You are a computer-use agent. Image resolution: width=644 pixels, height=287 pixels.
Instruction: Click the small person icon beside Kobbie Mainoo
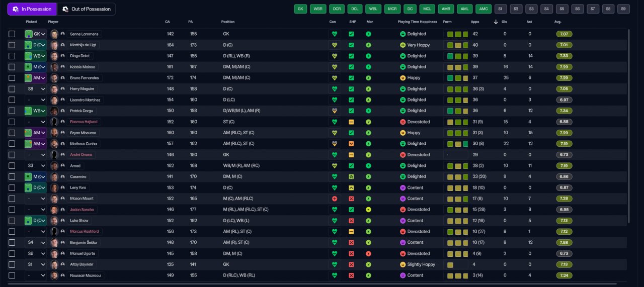62,67
